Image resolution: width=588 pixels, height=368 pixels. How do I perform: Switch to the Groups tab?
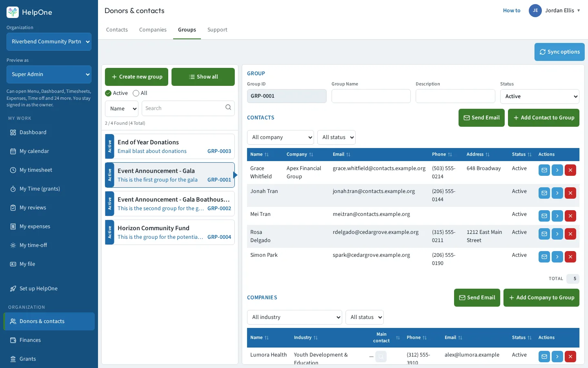[187, 30]
